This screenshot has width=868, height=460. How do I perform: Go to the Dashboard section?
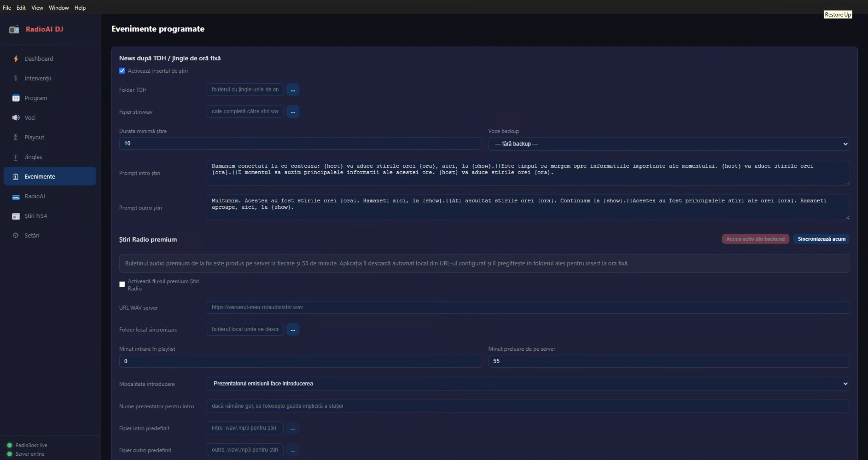coord(50,59)
